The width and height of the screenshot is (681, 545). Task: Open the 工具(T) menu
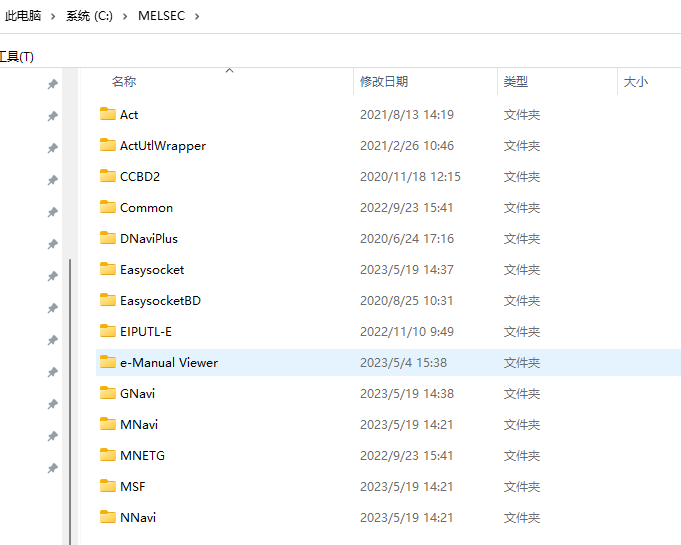[x=17, y=56]
